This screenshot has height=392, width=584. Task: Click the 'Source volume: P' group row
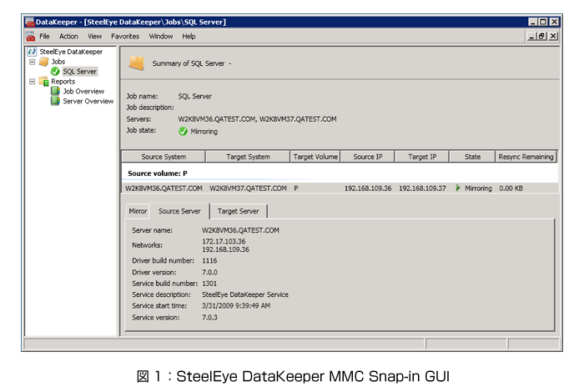pos(340,173)
